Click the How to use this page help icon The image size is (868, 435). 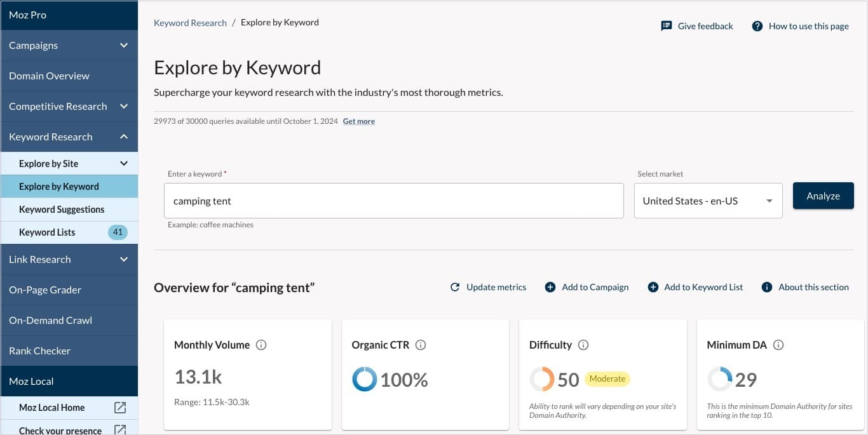pos(757,26)
